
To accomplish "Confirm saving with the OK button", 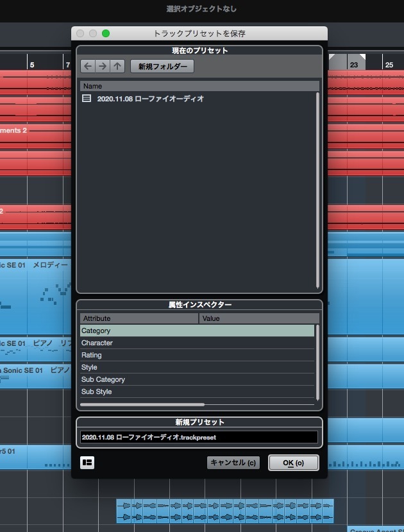I will pos(293,463).
